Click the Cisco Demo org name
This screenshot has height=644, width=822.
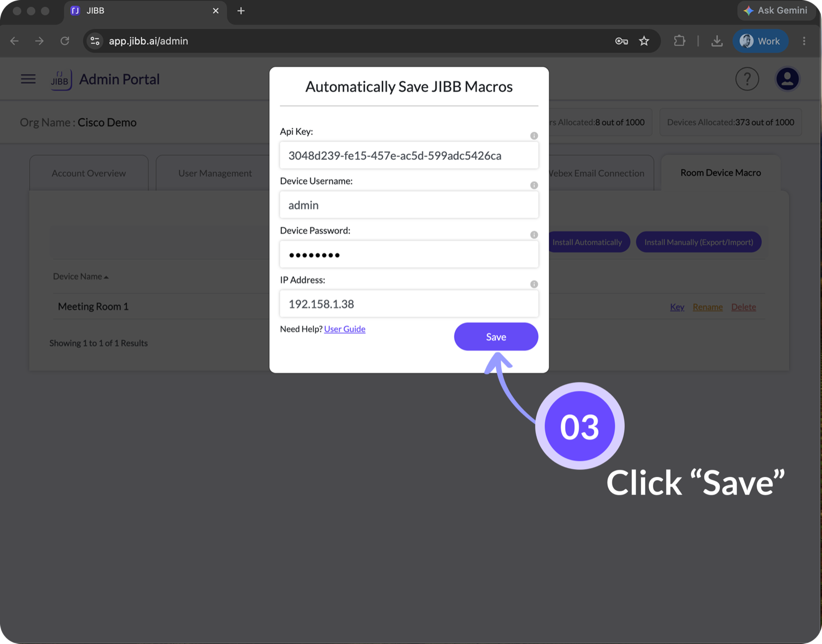tap(107, 122)
